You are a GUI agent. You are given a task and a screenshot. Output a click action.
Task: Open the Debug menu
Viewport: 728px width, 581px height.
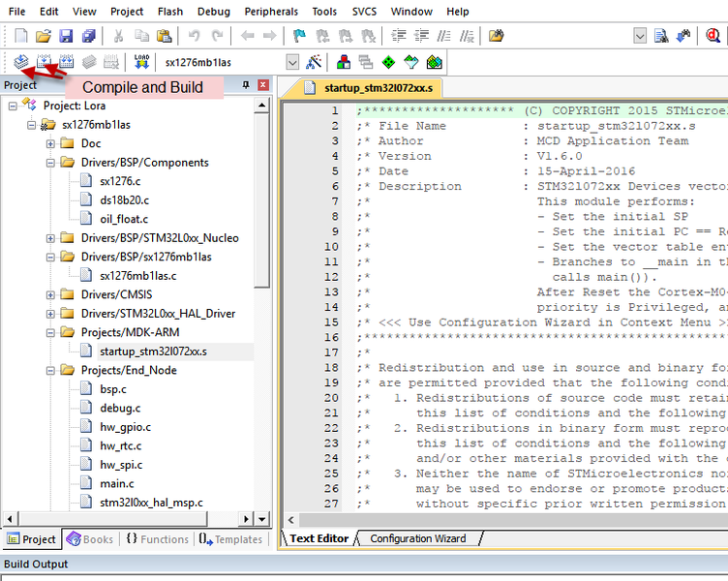coord(214,12)
